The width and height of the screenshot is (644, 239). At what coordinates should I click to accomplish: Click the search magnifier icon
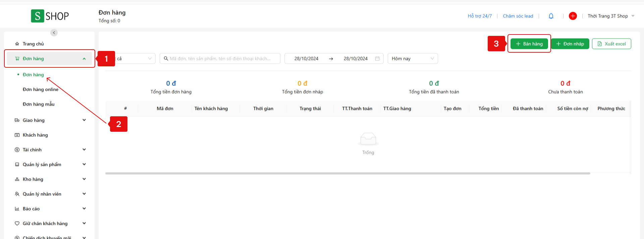click(166, 58)
